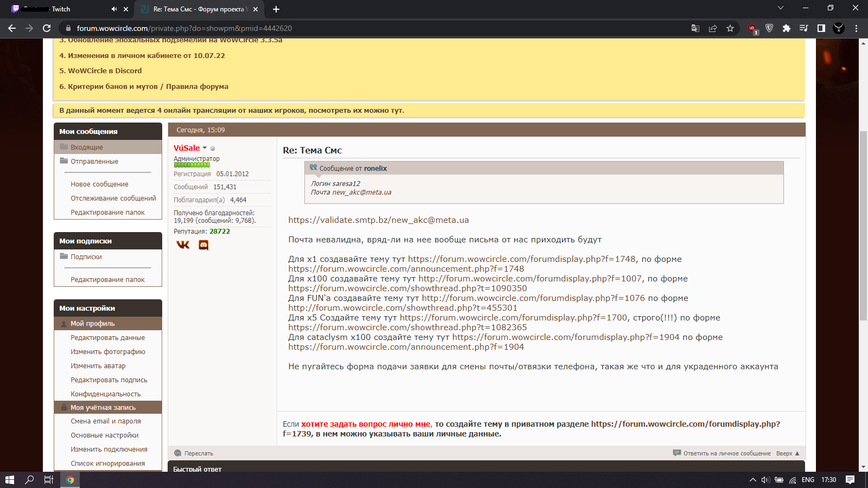Open the 'WoWCircle в Discord' announcement
Viewport: 868px width, 488px height.
pyautogui.click(x=100, y=71)
